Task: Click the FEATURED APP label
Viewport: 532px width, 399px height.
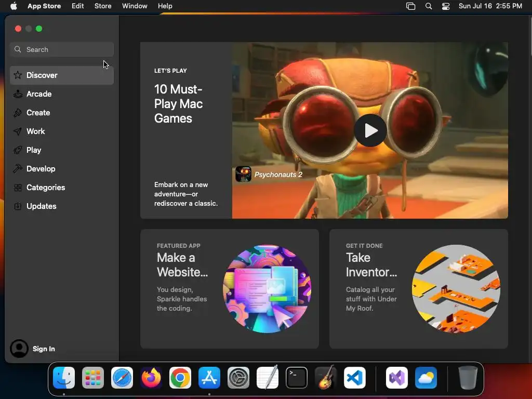Action: point(179,246)
